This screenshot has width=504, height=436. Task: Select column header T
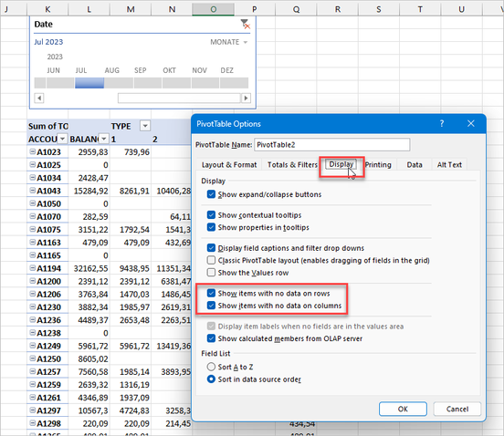pyautogui.click(x=420, y=9)
